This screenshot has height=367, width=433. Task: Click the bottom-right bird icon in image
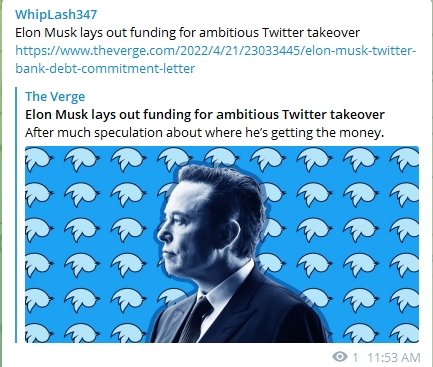click(405, 332)
